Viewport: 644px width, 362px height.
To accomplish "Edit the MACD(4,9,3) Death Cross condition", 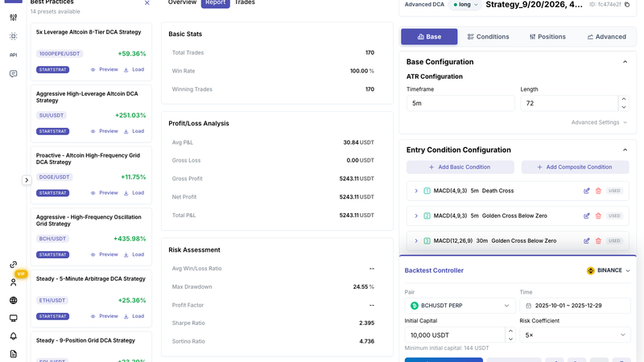I will 587,191.
